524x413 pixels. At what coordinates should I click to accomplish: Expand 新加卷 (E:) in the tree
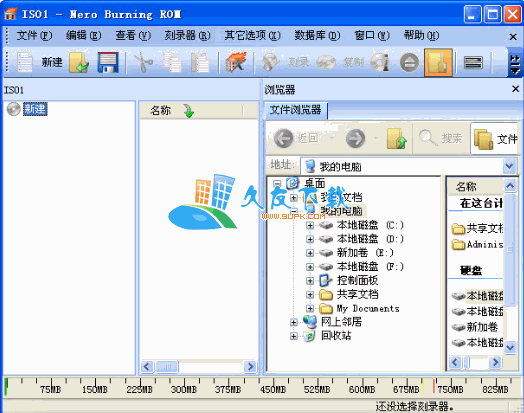coord(310,253)
